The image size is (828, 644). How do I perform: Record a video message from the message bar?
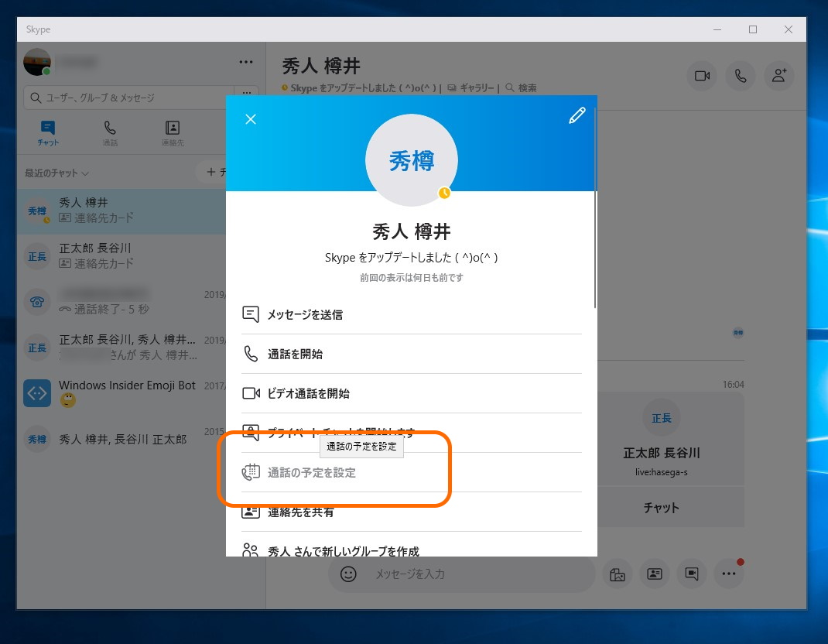pyautogui.click(x=691, y=574)
